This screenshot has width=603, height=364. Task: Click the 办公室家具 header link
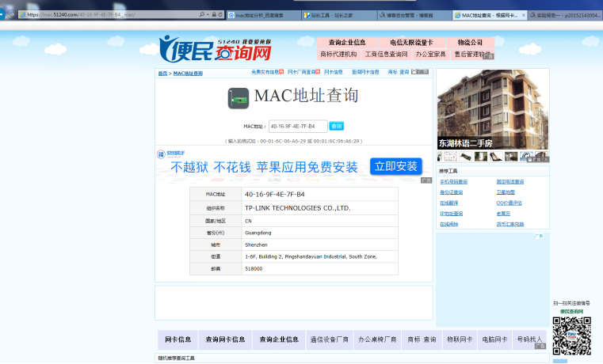coord(431,54)
